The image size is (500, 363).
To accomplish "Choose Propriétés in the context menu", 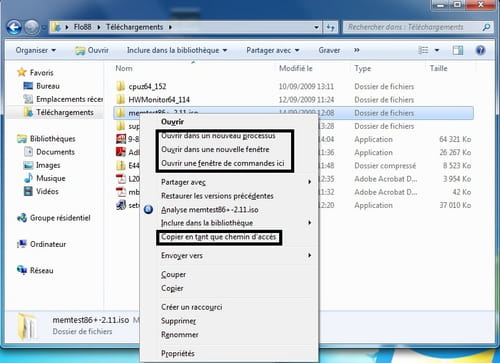I will (x=178, y=353).
